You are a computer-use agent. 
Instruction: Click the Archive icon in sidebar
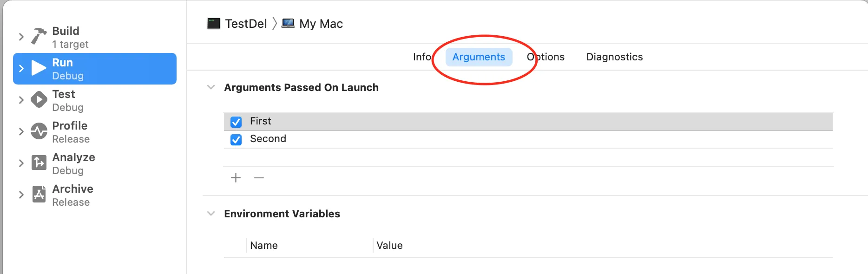(x=39, y=195)
